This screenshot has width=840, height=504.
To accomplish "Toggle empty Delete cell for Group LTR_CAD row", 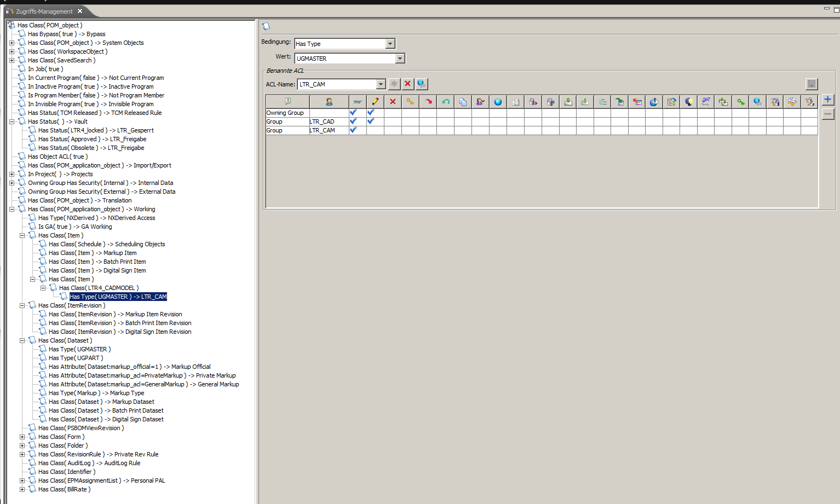I will point(393,121).
